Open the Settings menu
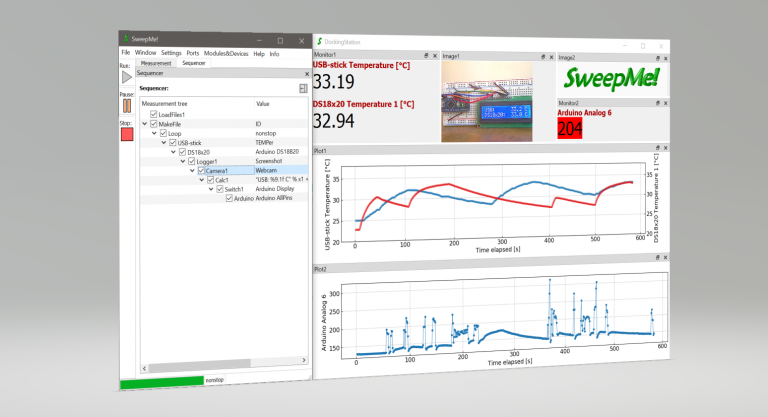 coord(171,53)
